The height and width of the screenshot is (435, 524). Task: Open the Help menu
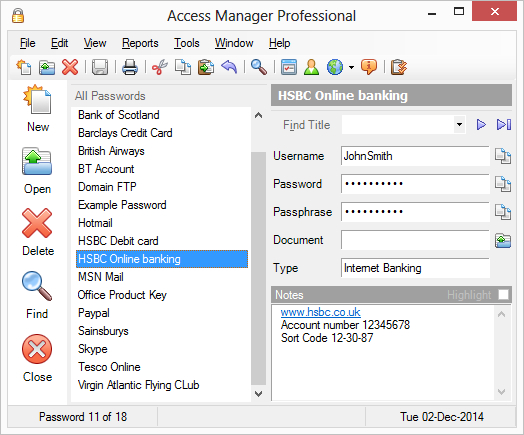[x=279, y=43]
